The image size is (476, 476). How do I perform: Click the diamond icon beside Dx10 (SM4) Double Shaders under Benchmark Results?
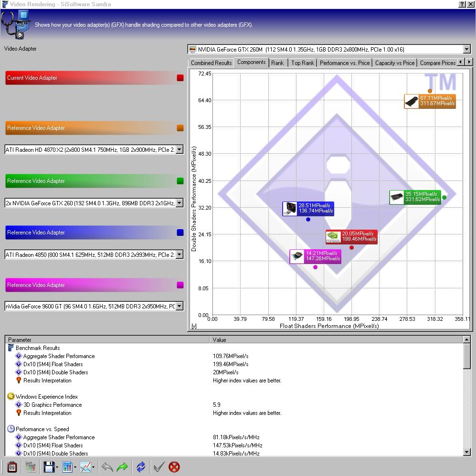click(x=19, y=372)
